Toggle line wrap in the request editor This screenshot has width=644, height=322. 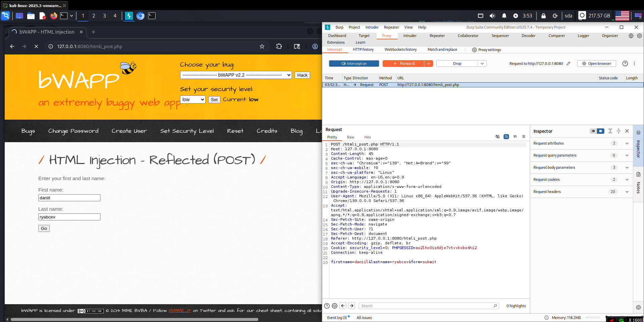pos(506,136)
